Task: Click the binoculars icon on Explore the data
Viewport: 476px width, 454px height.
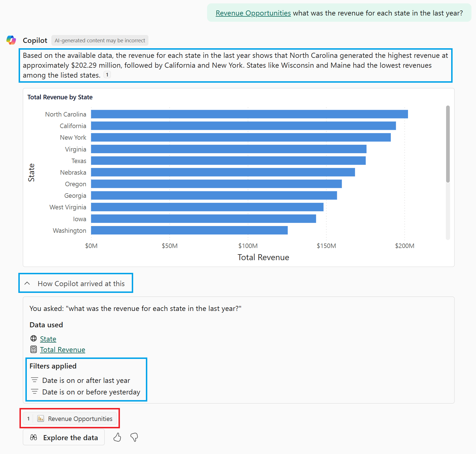Action: [x=34, y=437]
